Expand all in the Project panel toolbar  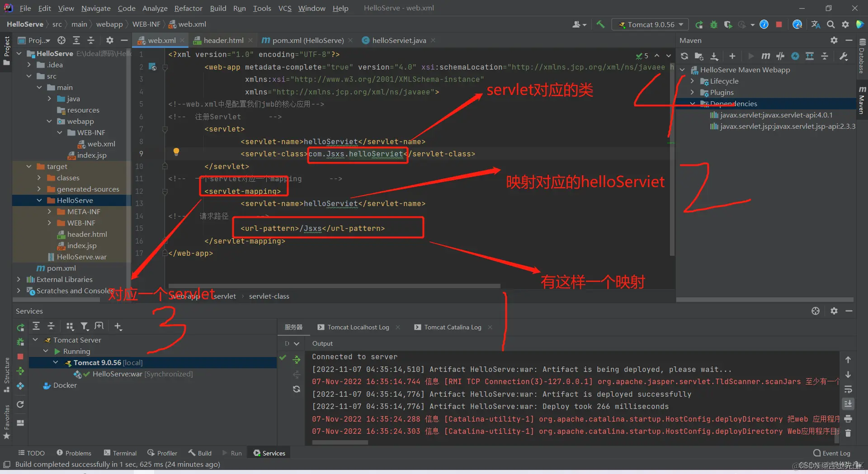pos(76,40)
